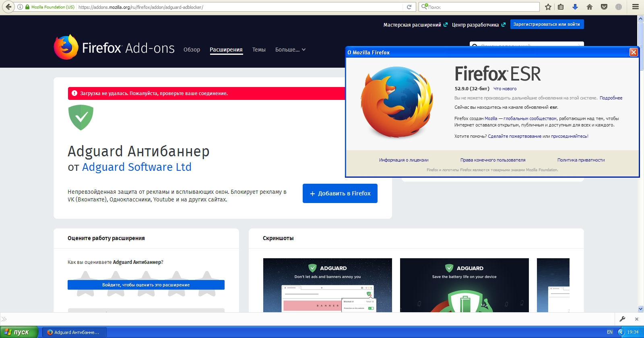Open Права конечного пользователя link
The image size is (644, 338).
pos(493,160)
